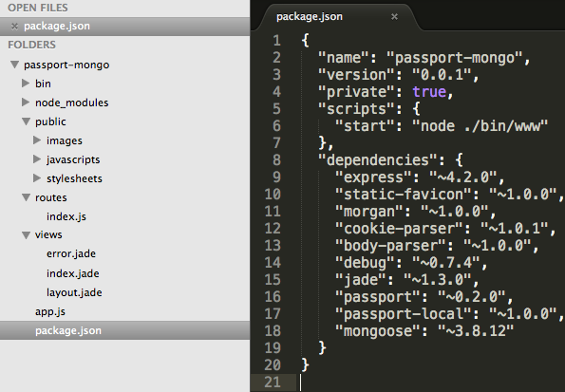Select the bin folder label
Viewport: 565px width, 392px height.
(43, 84)
